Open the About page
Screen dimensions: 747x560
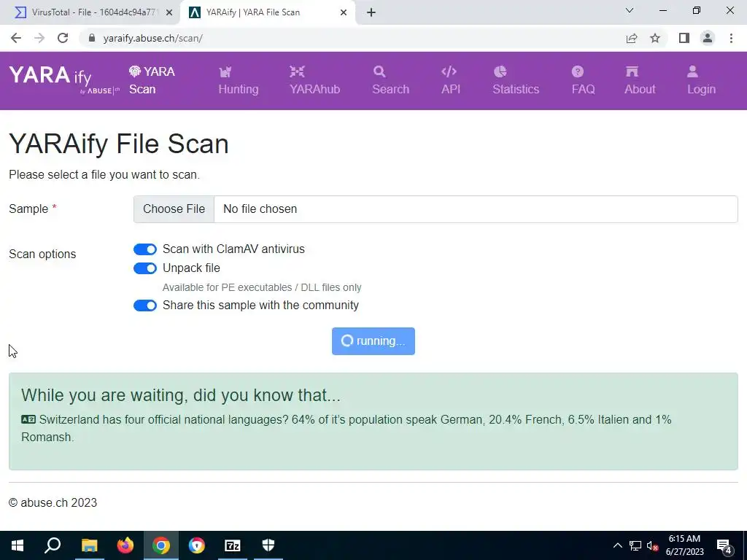[x=640, y=80]
